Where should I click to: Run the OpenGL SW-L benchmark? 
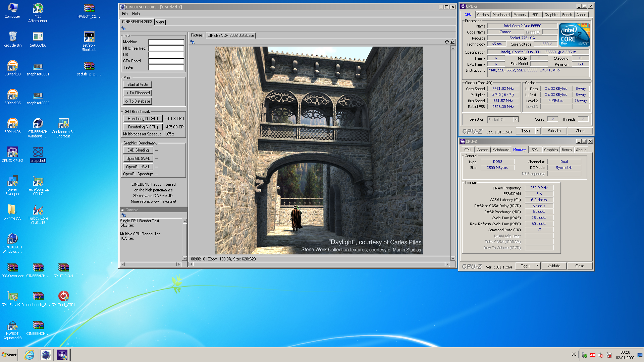(x=138, y=159)
